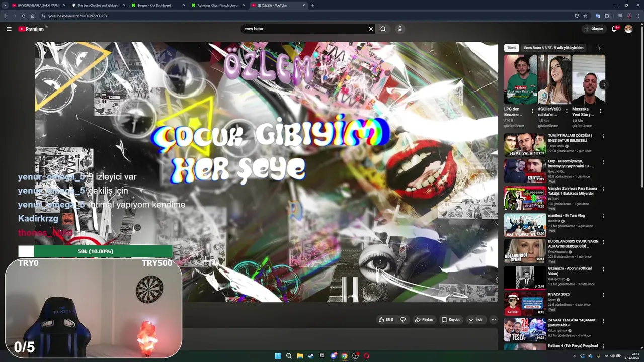Open the Chrome three-dot menu

click(x=638, y=16)
